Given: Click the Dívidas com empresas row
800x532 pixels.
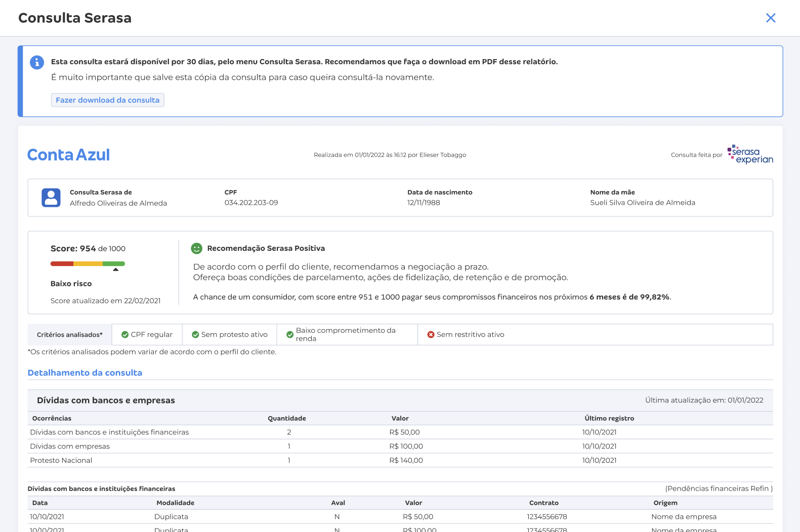Looking at the screenshot, I should point(400,446).
